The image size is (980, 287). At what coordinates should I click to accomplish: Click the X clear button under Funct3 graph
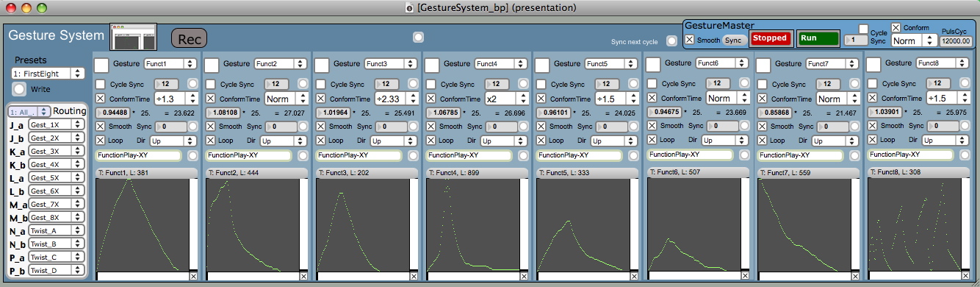pos(414,276)
